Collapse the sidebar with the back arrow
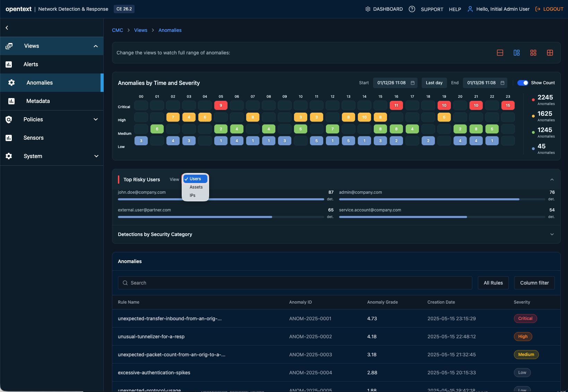The height and width of the screenshot is (392, 568). click(7, 28)
